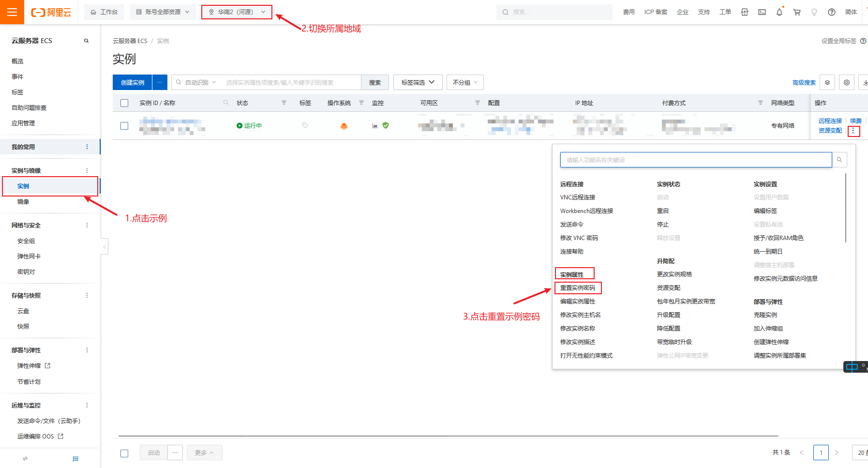Click the Alibaba Cloud logo
Screen dimensions: 868x468
(x=51, y=12)
